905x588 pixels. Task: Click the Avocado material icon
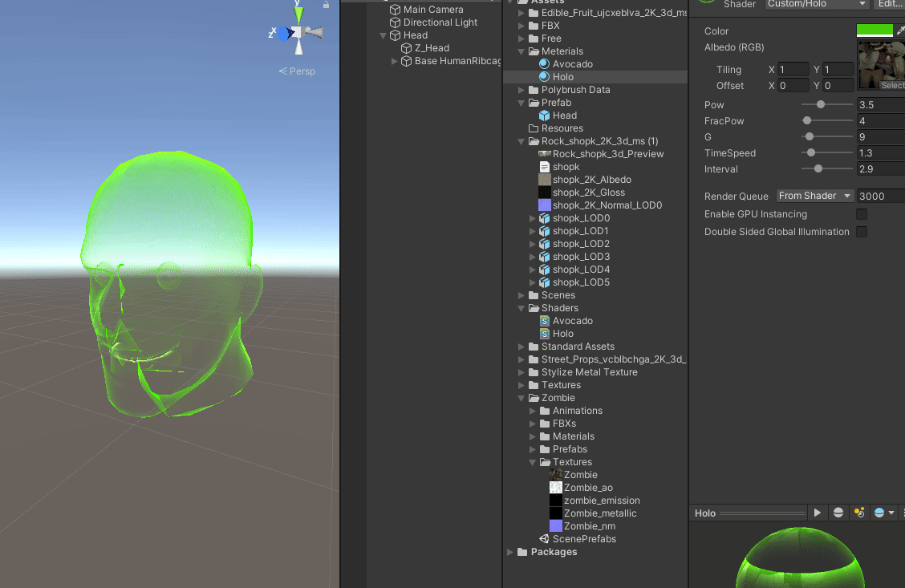[x=544, y=64]
